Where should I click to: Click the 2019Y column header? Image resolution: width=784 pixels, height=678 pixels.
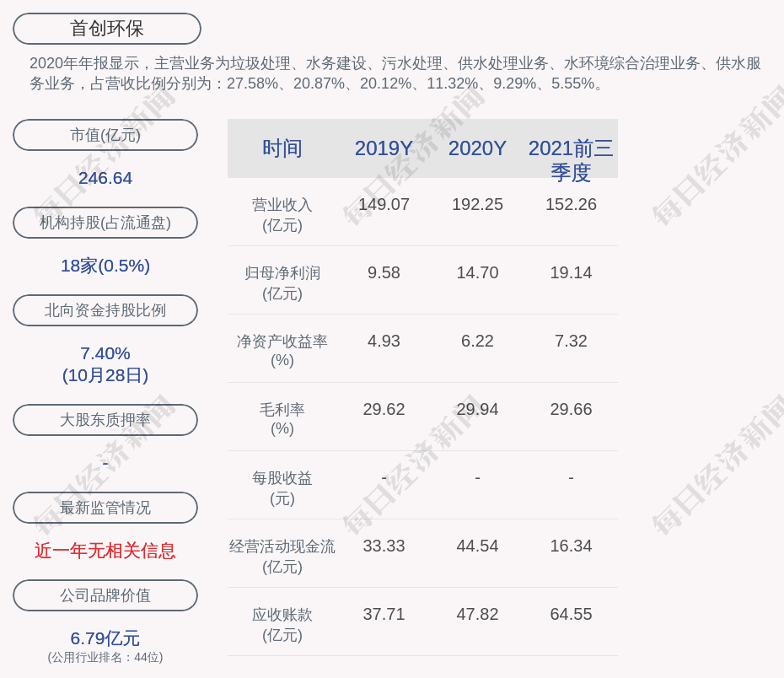tap(384, 148)
